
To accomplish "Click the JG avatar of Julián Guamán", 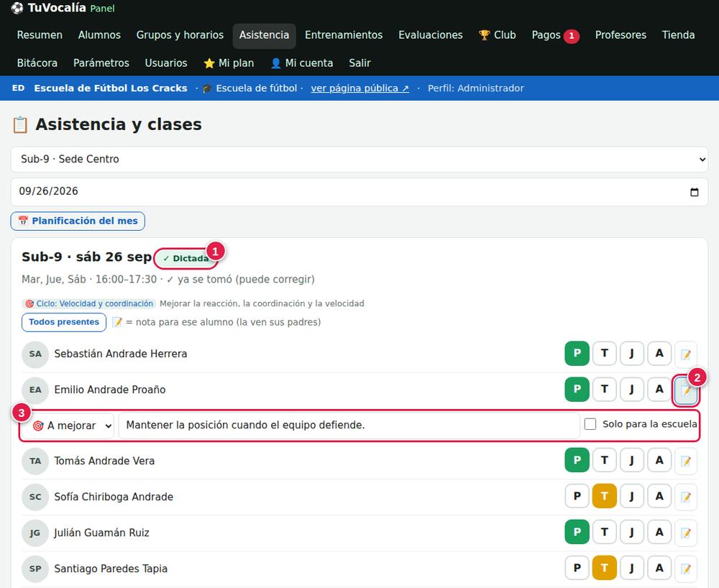I will pyautogui.click(x=35, y=533).
